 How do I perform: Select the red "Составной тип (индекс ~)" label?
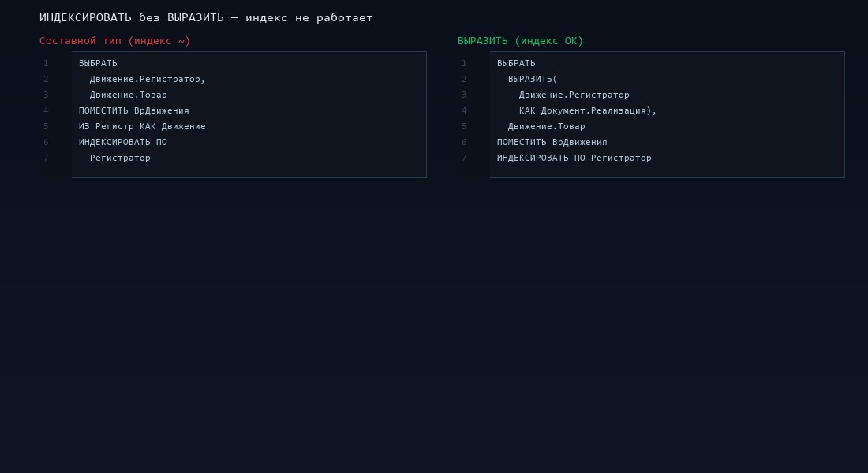click(115, 41)
